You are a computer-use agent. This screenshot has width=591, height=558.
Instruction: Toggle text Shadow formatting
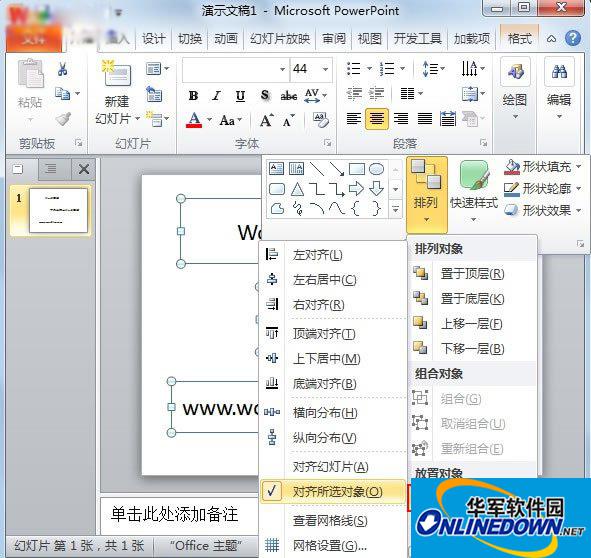[x=265, y=96]
